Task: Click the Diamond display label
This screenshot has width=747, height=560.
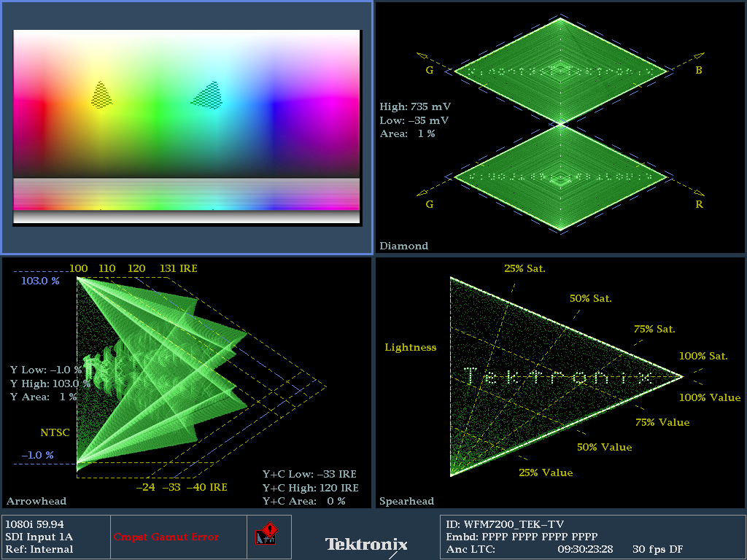Action: point(403,246)
